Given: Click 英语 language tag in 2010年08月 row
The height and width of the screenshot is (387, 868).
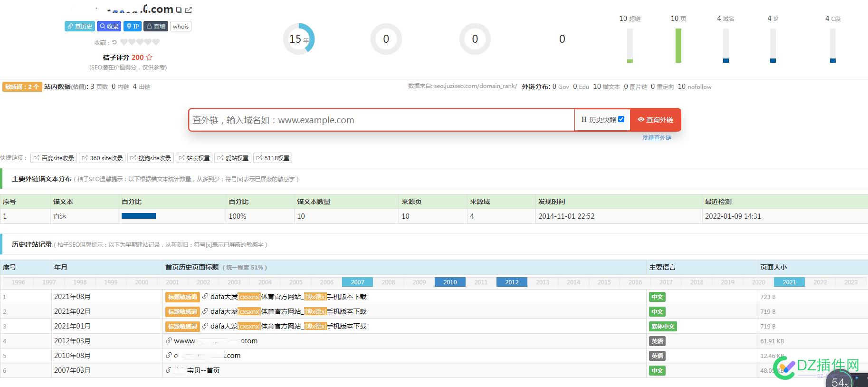Looking at the screenshot, I should 657,356.
